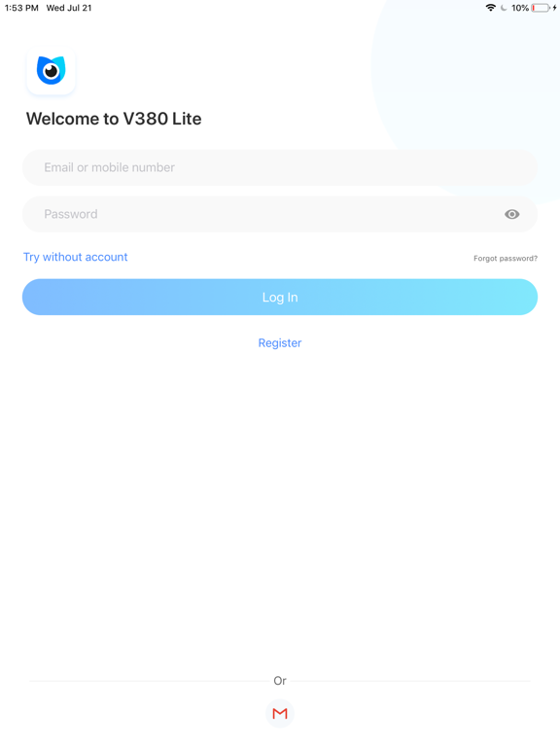Screen dimensions: 560x747
Task: Tap the Wed Jul 21 date
Action: (x=69, y=8)
